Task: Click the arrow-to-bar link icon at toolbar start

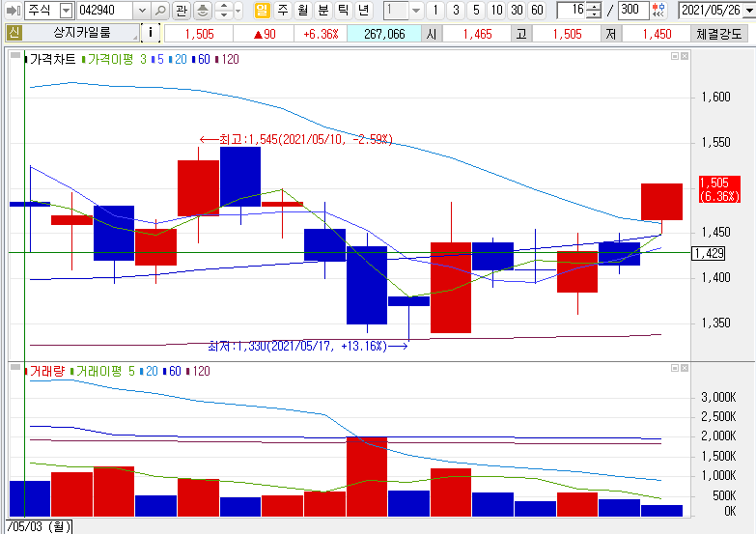Action: 13,10
